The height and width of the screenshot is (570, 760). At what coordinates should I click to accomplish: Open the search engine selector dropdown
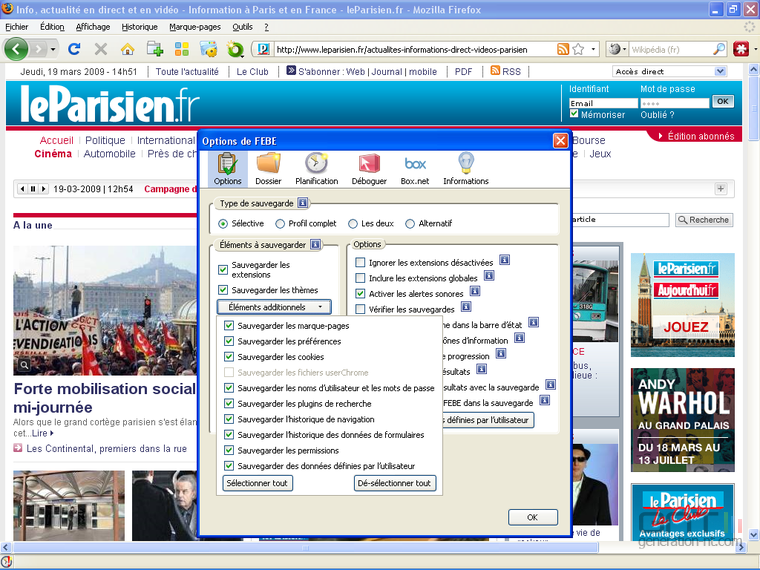click(x=617, y=49)
